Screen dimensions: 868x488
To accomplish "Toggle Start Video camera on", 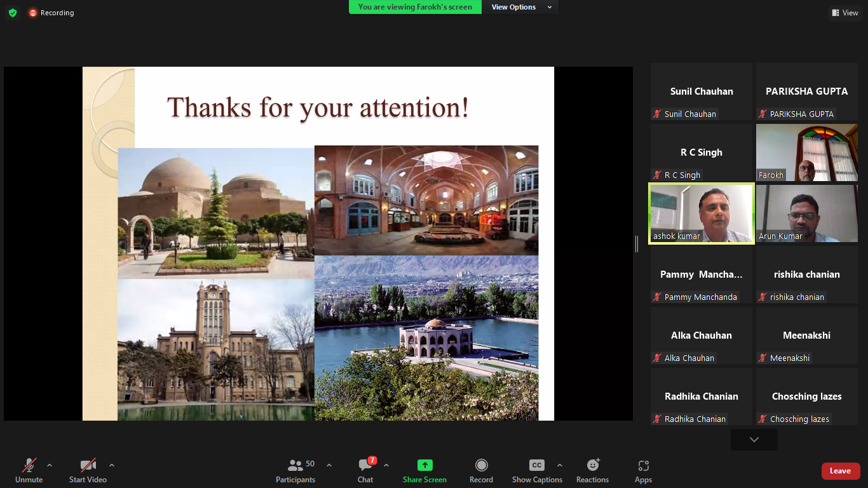I will 88,471.
